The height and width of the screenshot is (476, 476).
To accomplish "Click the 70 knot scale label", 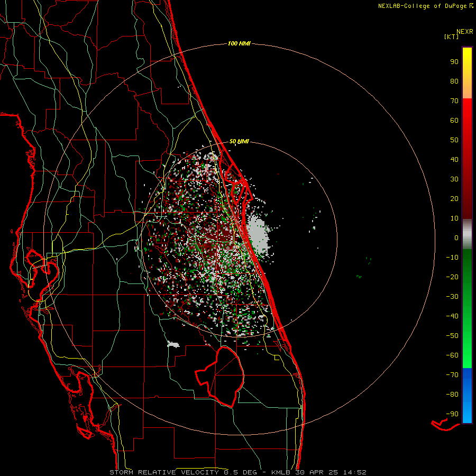I will point(454,101).
